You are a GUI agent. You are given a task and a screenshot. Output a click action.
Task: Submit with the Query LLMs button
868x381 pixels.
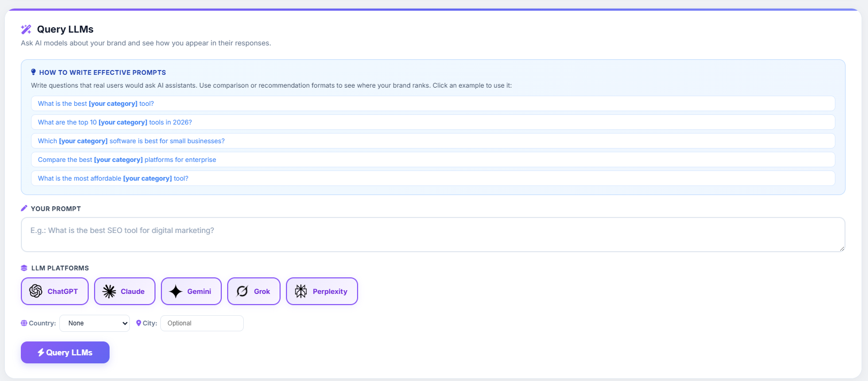coord(65,353)
